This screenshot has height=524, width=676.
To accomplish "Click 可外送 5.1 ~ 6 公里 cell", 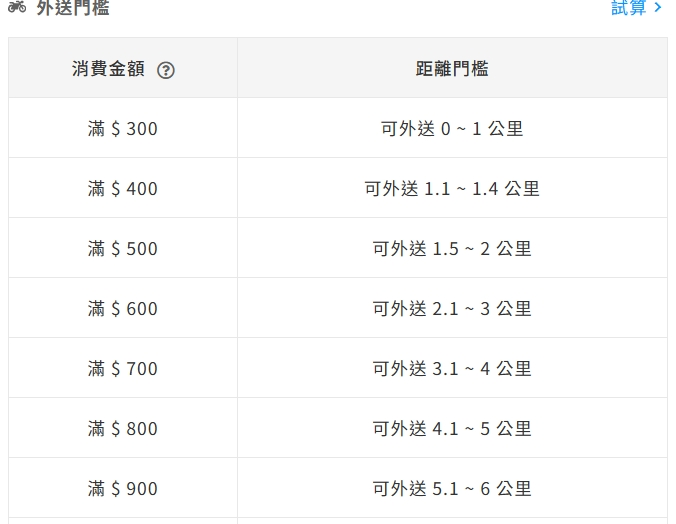I will pos(452,487).
